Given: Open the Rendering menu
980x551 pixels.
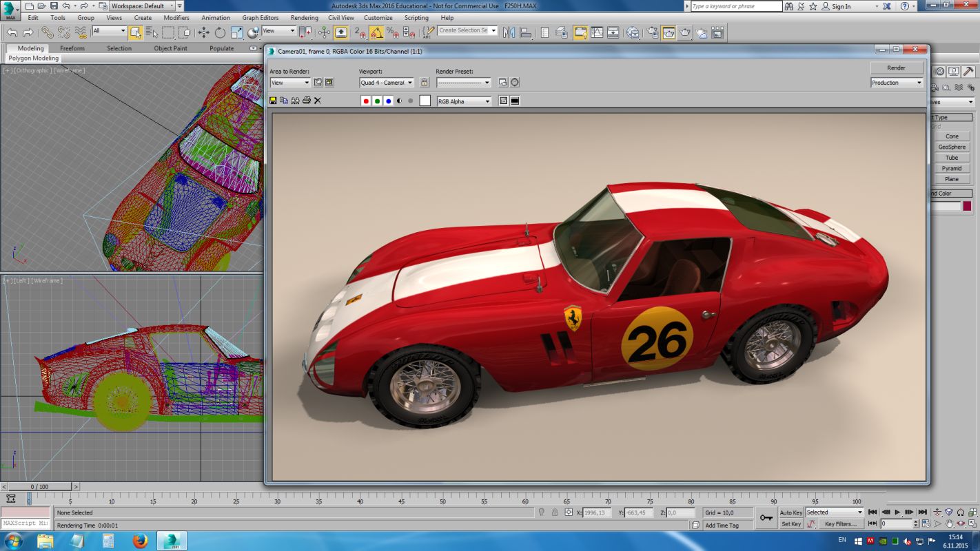Looking at the screenshot, I should [304, 18].
